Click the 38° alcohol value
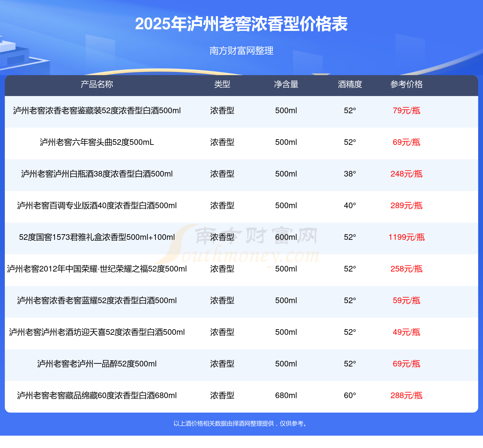 coord(350,174)
